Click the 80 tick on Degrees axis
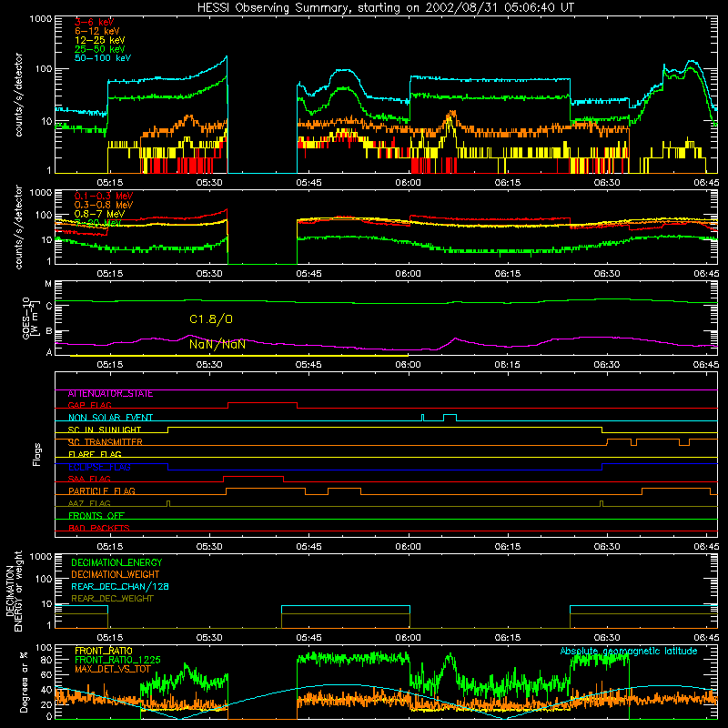The height and width of the screenshot is (728, 728). [46, 660]
